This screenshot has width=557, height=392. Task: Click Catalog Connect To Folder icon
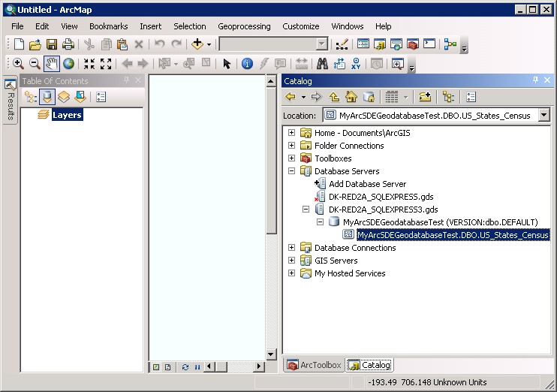coord(424,97)
